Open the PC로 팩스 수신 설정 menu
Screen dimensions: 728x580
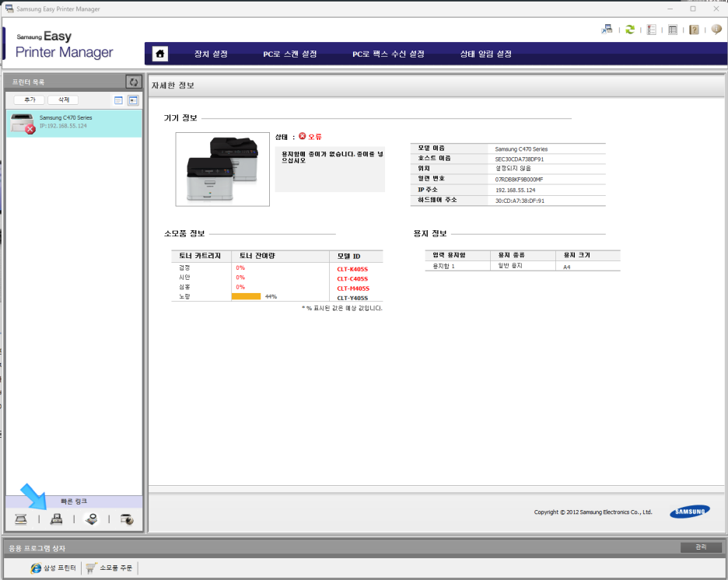coord(388,54)
